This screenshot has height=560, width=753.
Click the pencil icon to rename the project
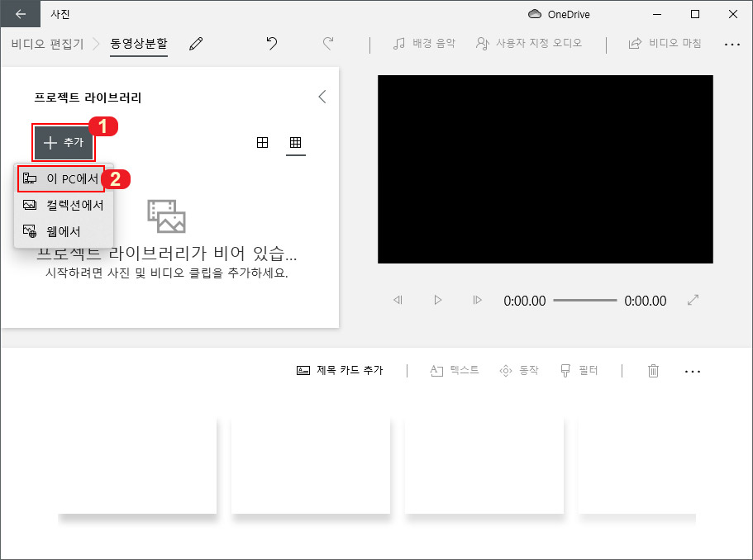click(x=195, y=42)
